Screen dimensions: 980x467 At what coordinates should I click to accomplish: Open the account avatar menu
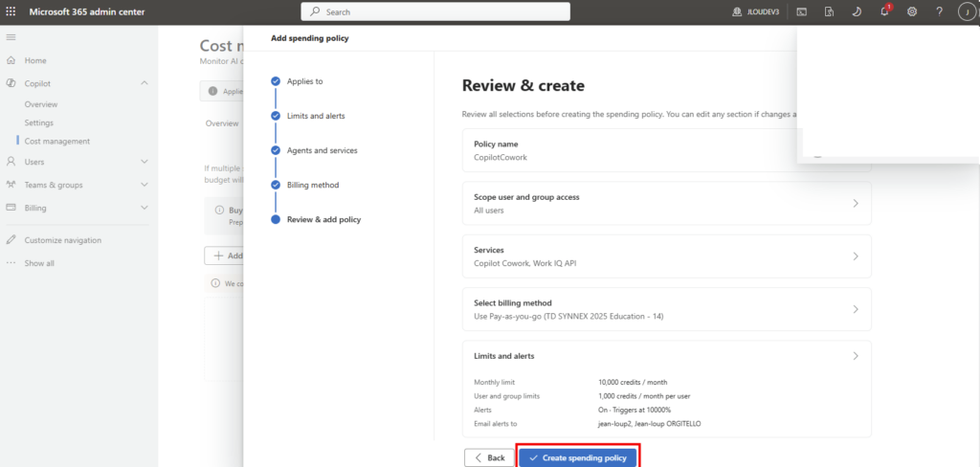click(x=967, y=11)
